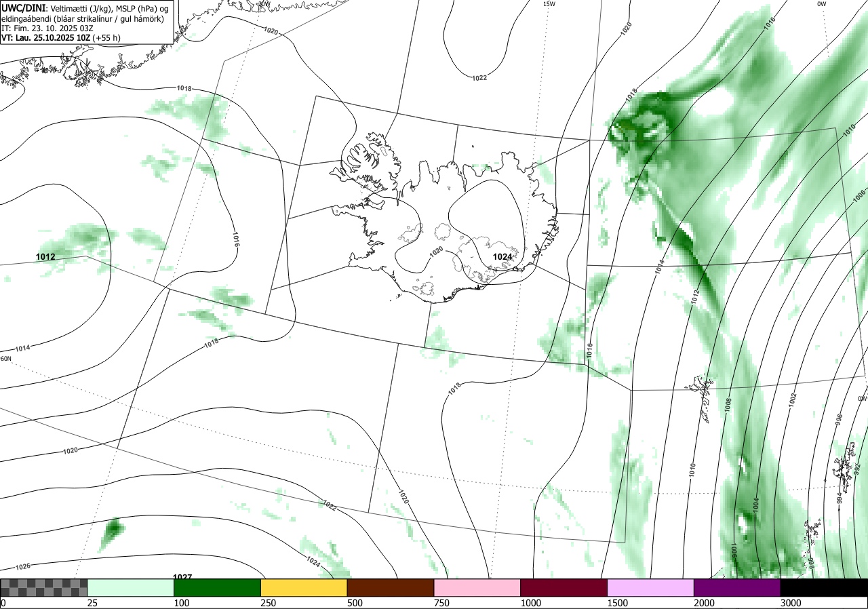The width and height of the screenshot is (868, 609).
Task: Click the '3000' legend scale value
Action: pos(791,603)
